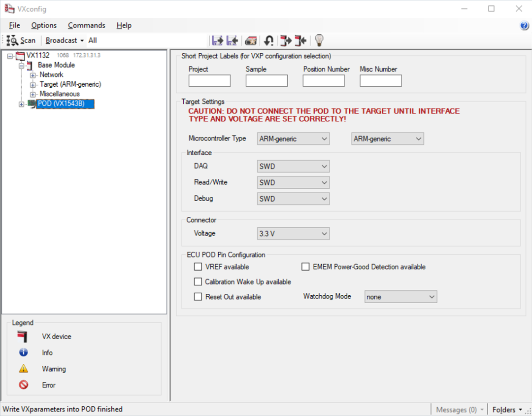Click the Project label input field

point(209,81)
